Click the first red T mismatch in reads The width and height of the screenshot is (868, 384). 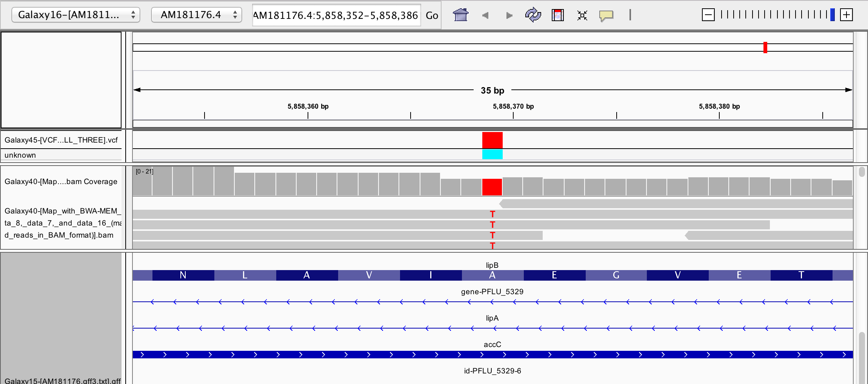(x=492, y=214)
